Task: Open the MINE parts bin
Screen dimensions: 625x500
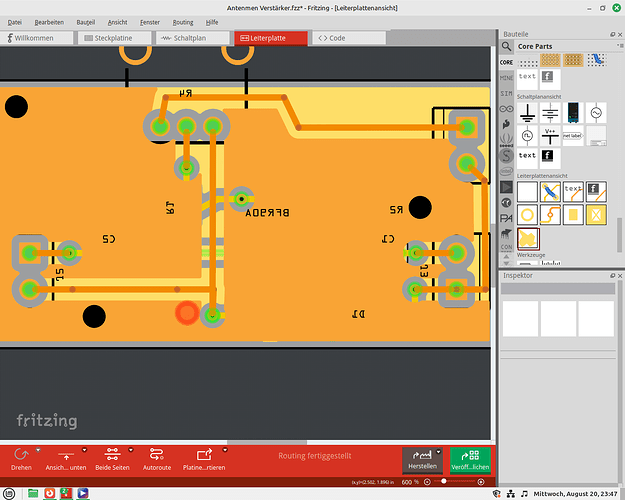Action: 507,77
